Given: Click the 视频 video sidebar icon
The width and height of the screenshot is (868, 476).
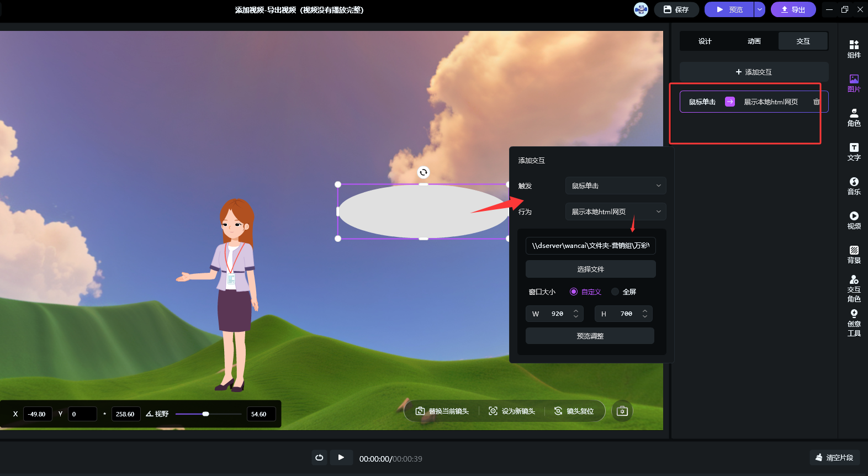Looking at the screenshot, I should 854,220.
